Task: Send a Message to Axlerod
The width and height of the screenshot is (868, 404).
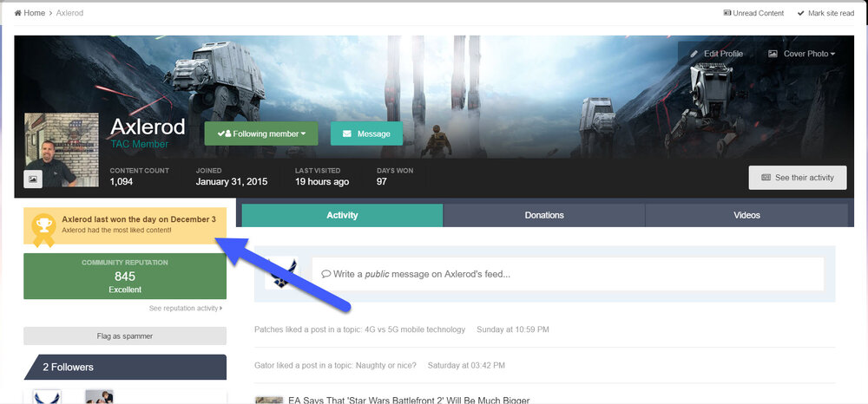Action: [366, 134]
